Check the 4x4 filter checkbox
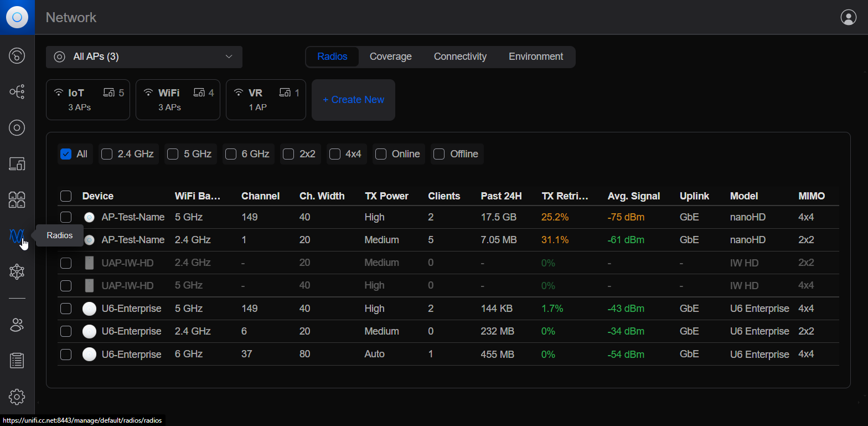This screenshot has width=868, height=426. (334, 154)
